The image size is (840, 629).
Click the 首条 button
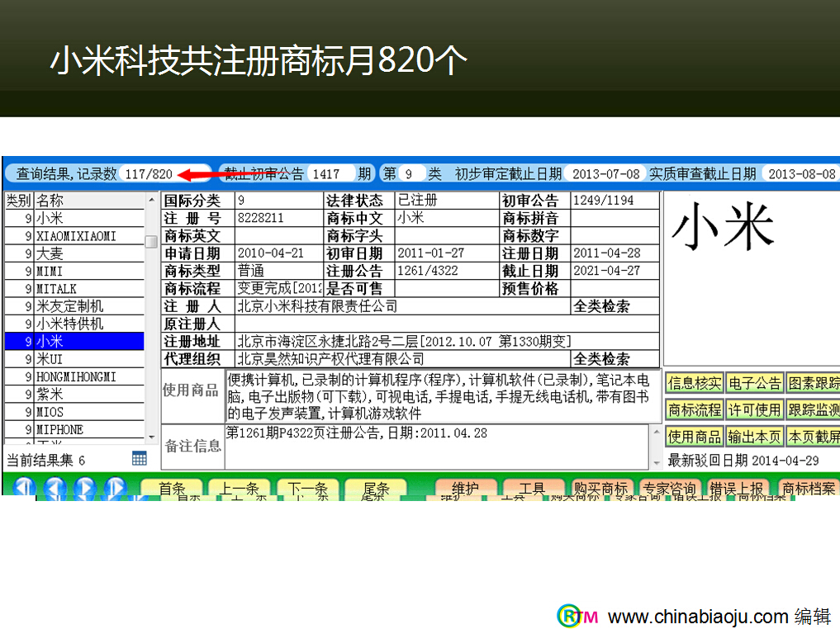point(172,488)
